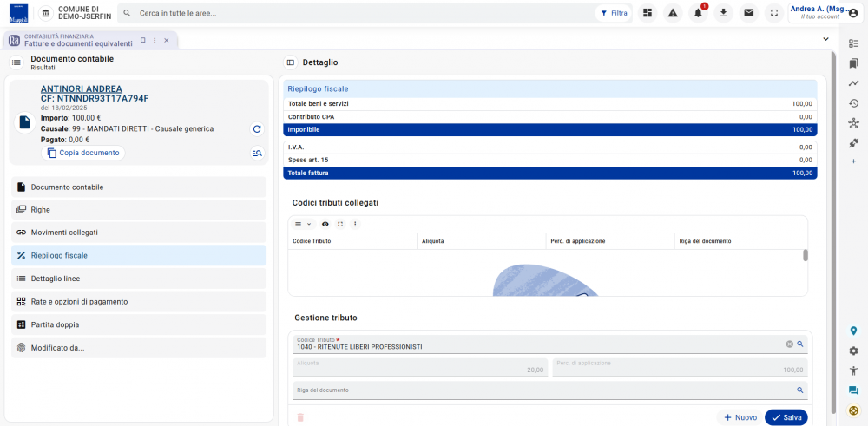868x426 pixels.
Task: Clear the Codice Tributo field
Action: 789,344
